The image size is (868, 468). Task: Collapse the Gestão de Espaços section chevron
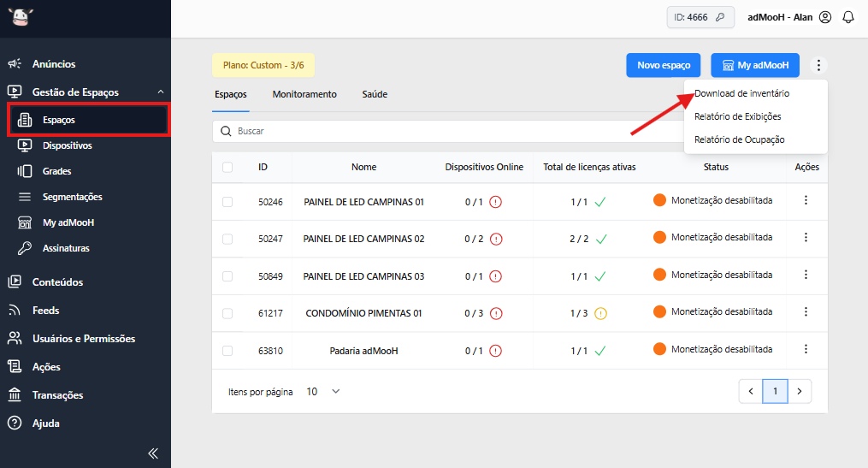pyautogui.click(x=161, y=92)
